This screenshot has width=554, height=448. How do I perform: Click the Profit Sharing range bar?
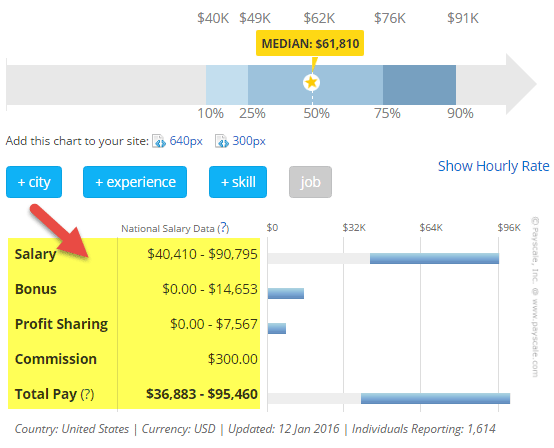pos(277,328)
